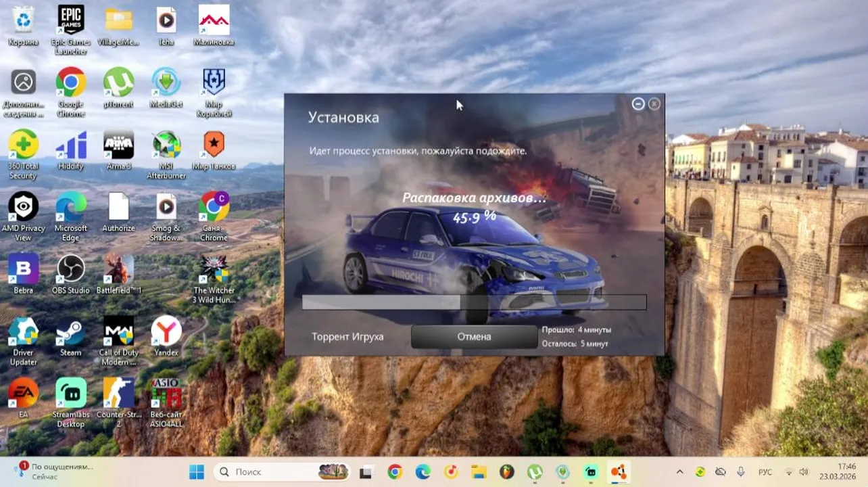This screenshot has height=487, width=868.
Task: Select the Epic Games Launcher desktop icon
Action: [x=71, y=30]
